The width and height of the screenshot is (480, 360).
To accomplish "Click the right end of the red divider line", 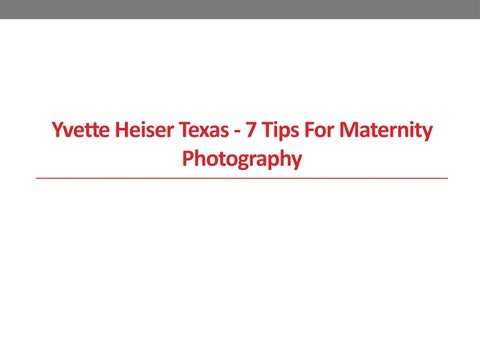I will point(447,178).
